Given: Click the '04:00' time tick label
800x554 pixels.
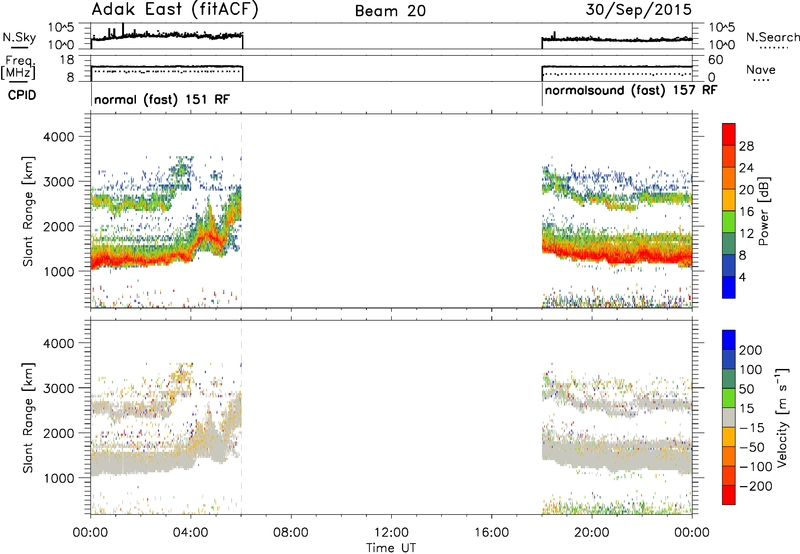Looking at the screenshot, I should [190, 533].
